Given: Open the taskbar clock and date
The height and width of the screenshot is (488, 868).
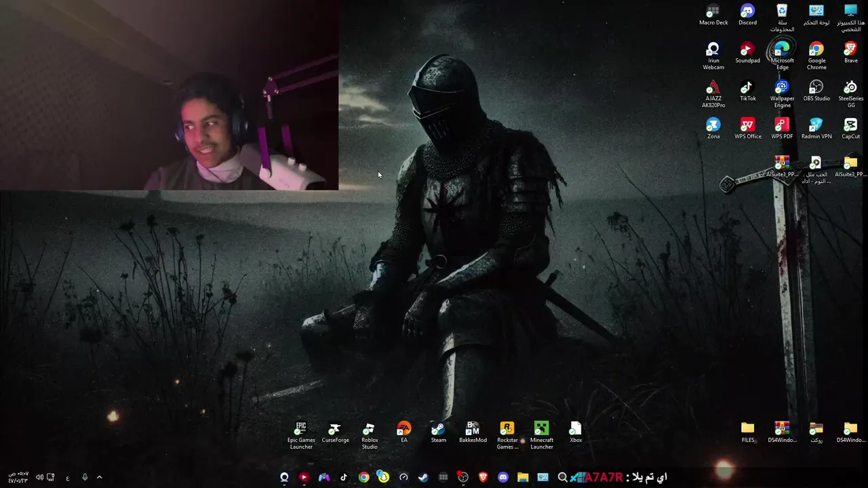Looking at the screenshot, I should point(18,477).
